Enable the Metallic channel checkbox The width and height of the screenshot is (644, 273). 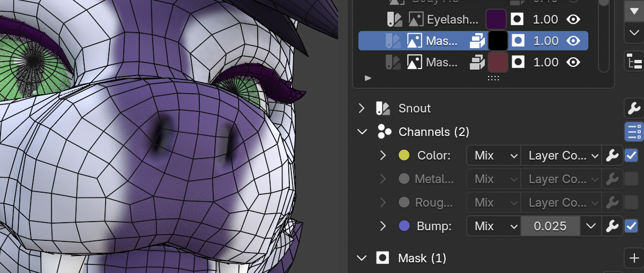tap(631, 179)
